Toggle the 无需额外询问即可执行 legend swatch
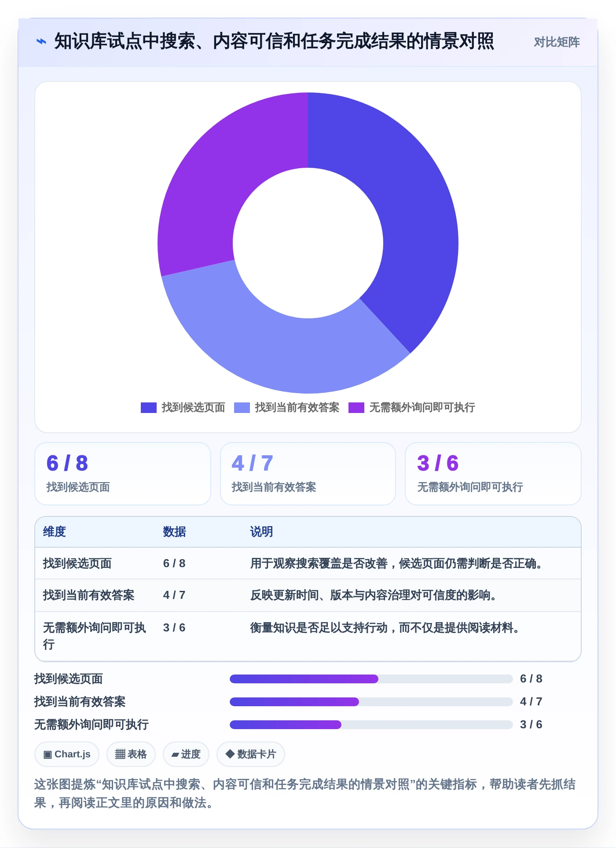This screenshot has width=616, height=848. 356,408
